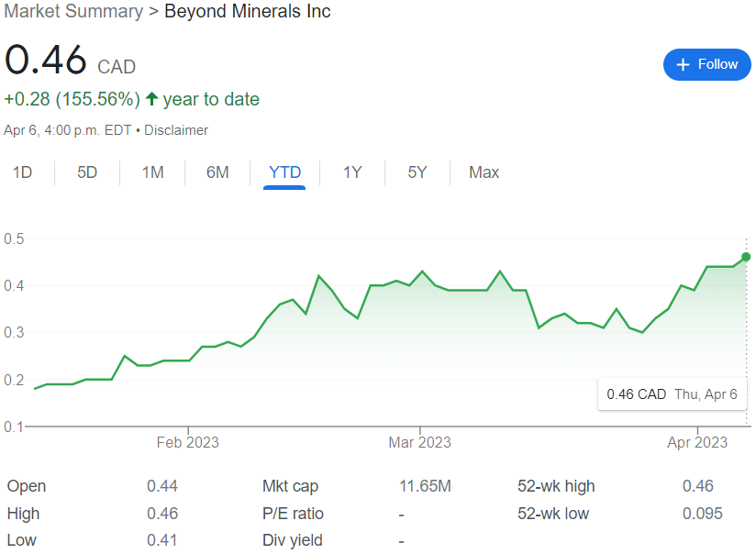The height and width of the screenshot is (554, 756).
Task: Show the 5Y chart range
Action: (417, 172)
